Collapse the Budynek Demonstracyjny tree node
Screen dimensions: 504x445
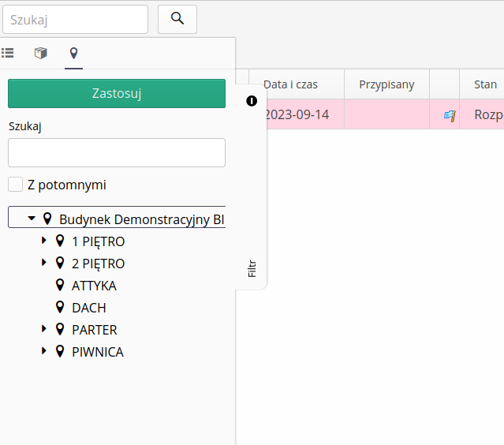(x=32, y=219)
